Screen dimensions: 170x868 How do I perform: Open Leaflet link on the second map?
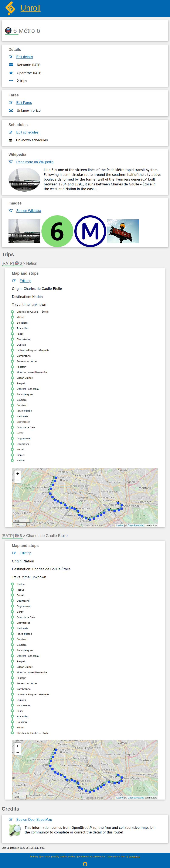120,798
